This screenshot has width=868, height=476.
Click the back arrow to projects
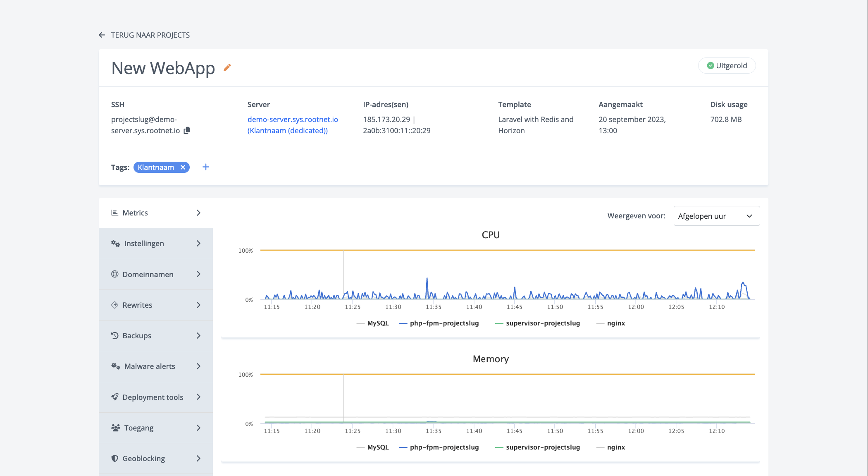[102, 35]
